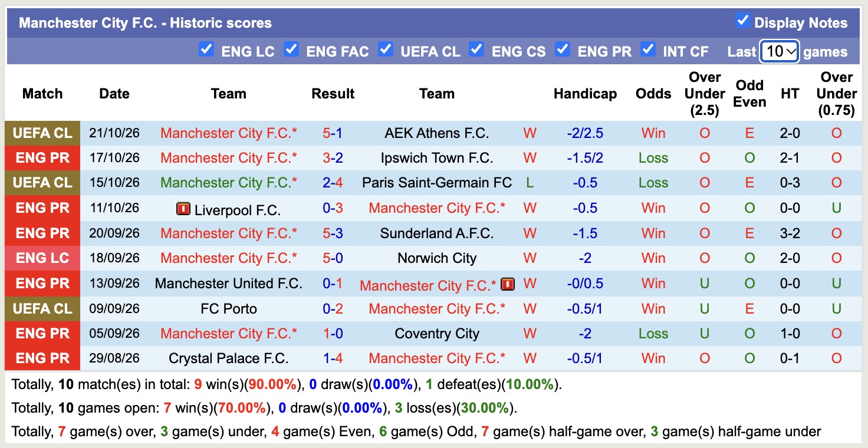Click the 0-3 score against Liverpool

(x=333, y=208)
